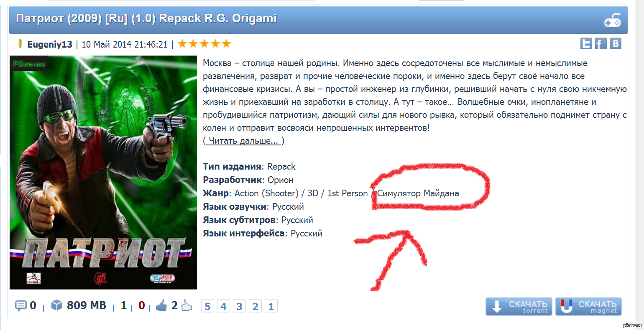Open the Патриот game cover image
Image resolution: width=644 pixels, height=330 pixels.
click(x=103, y=173)
